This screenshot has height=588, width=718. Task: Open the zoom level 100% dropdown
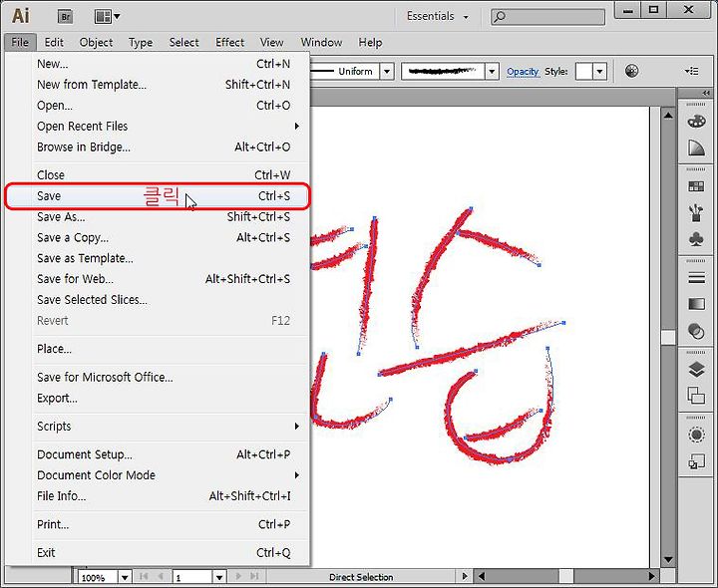coord(124,577)
